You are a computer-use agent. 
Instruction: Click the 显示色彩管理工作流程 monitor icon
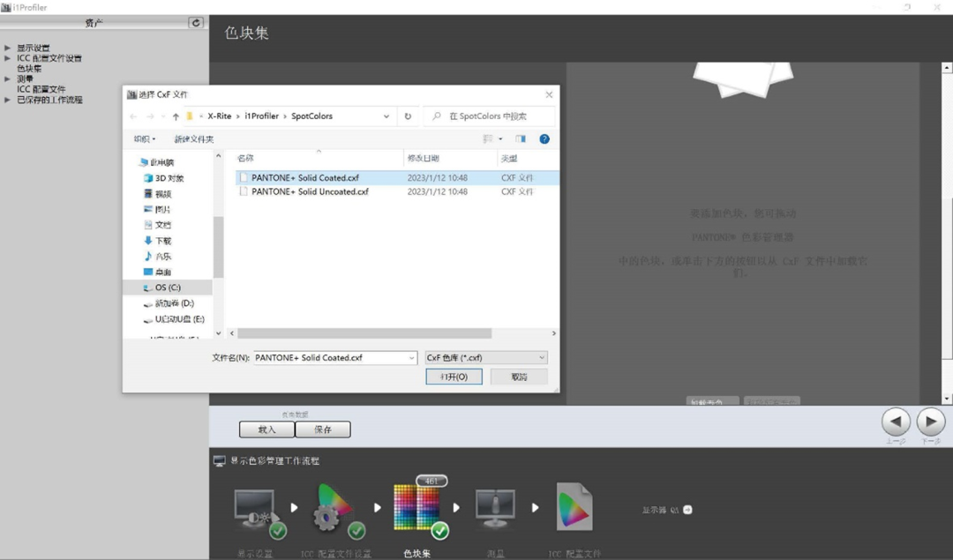[220, 461]
